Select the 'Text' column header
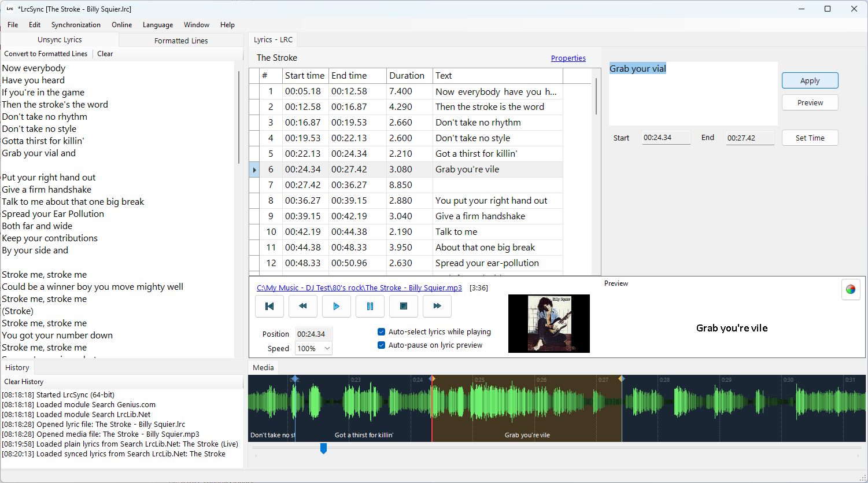868x483 pixels. pyautogui.click(x=497, y=76)
